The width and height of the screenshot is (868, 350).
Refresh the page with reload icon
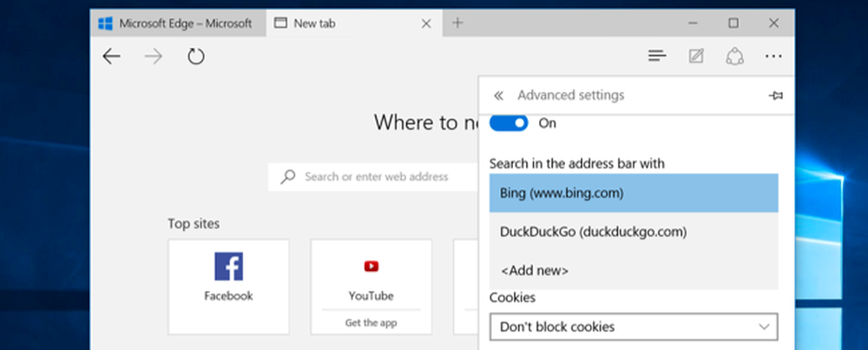coord(196,56)
